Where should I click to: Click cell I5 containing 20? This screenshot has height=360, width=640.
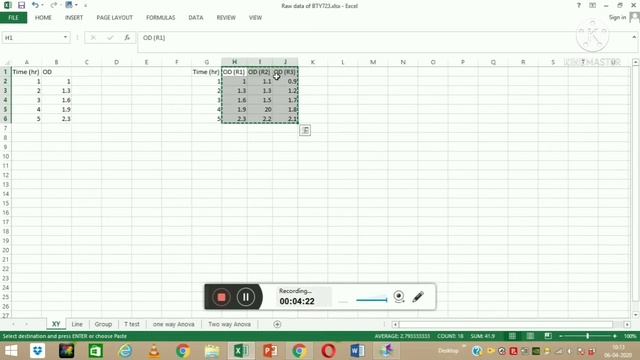(260, 109)
